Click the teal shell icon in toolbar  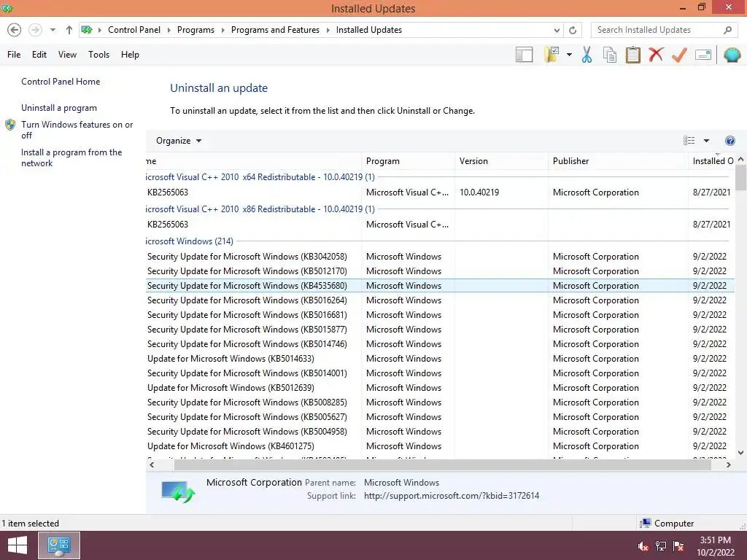pos(732,55)
